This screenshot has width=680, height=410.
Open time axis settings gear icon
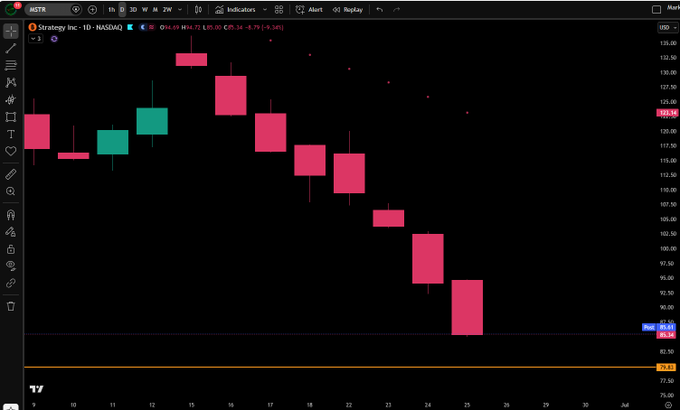(x=668, y=405)
